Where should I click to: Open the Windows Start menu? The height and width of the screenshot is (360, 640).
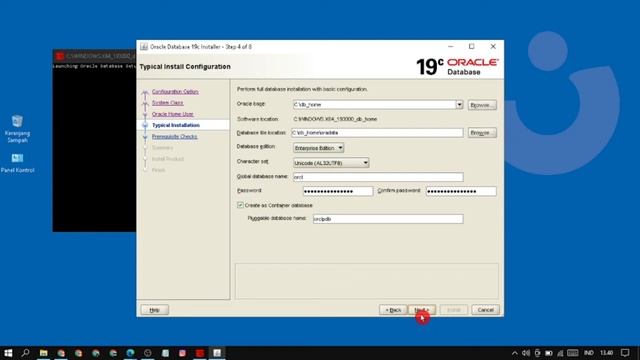pos(8,353)
